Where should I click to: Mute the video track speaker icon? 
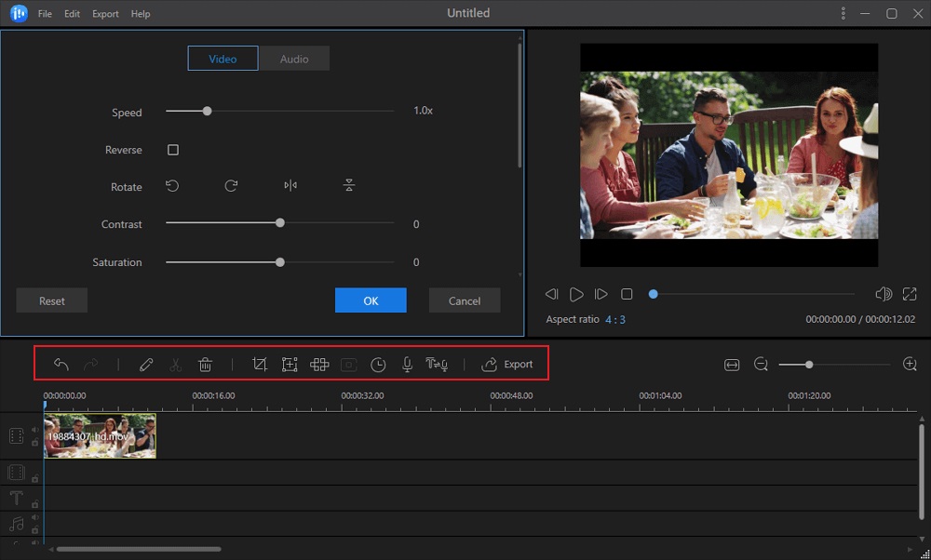(34, 429)
